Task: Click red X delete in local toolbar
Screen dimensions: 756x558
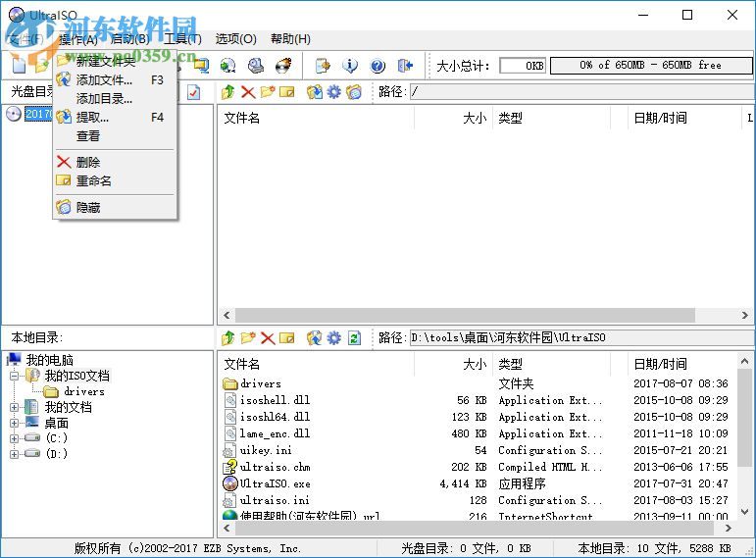Action: (268, 338)
